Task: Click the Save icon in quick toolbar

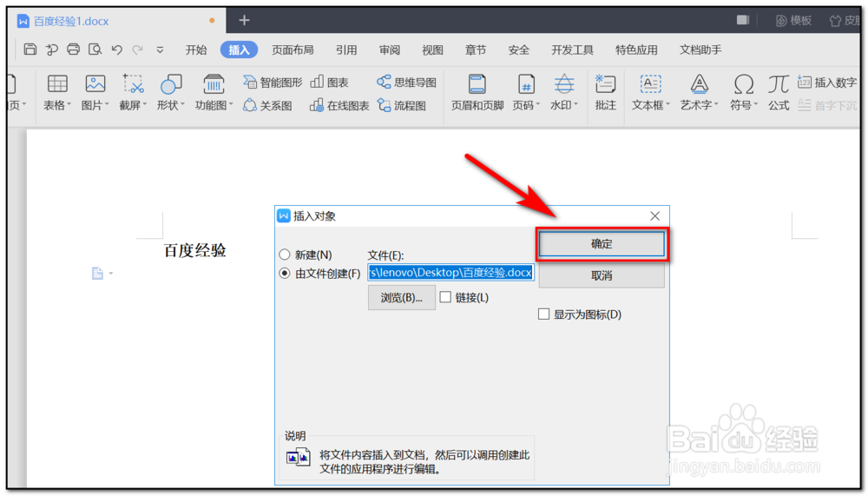Action: point(30,50)
